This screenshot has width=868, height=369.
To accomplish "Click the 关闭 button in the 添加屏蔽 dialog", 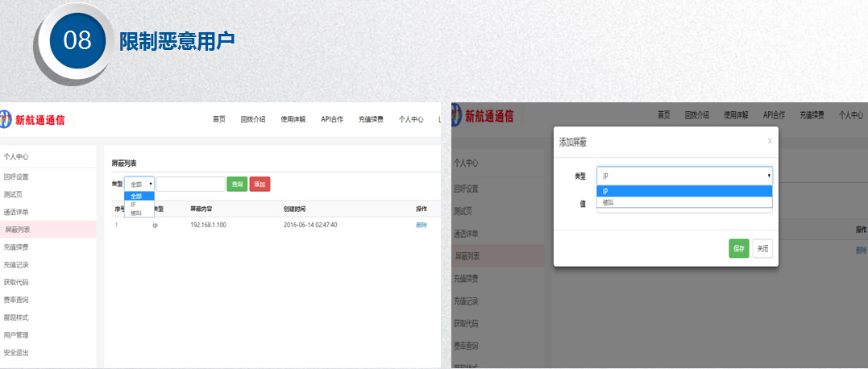I will 762,249.
